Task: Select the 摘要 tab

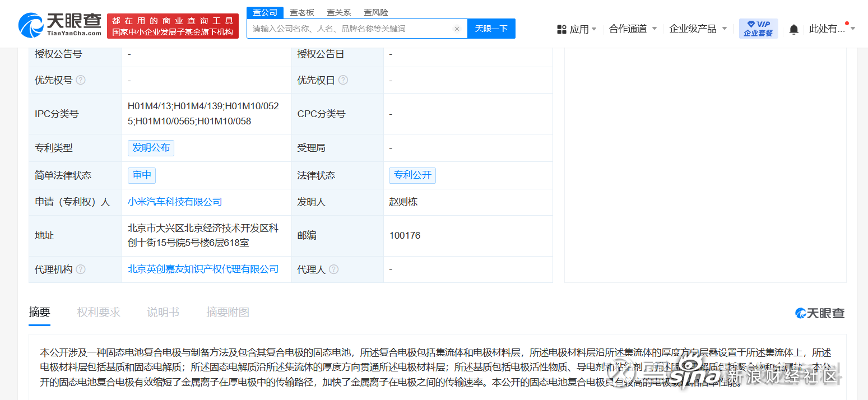Action: pos(40,313)
